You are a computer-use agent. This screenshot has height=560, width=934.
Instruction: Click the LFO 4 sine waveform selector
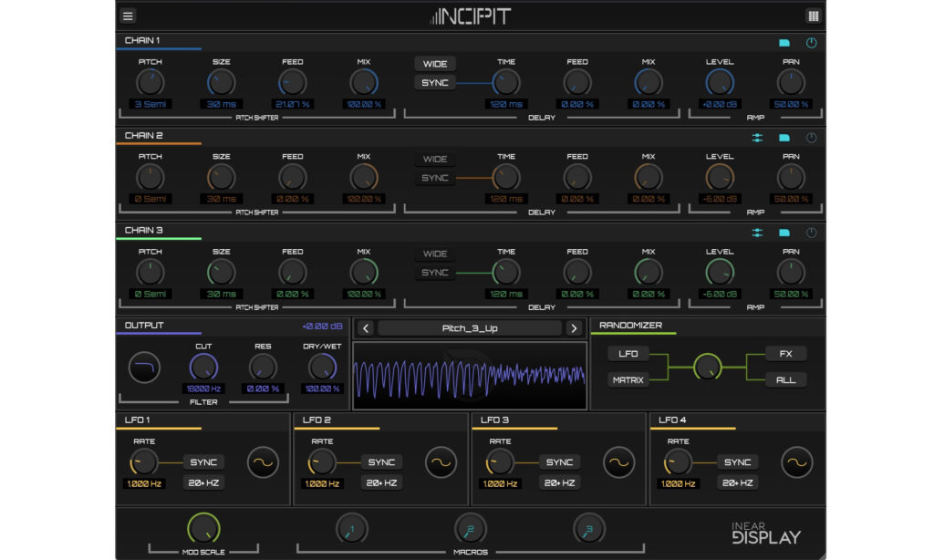796,462
